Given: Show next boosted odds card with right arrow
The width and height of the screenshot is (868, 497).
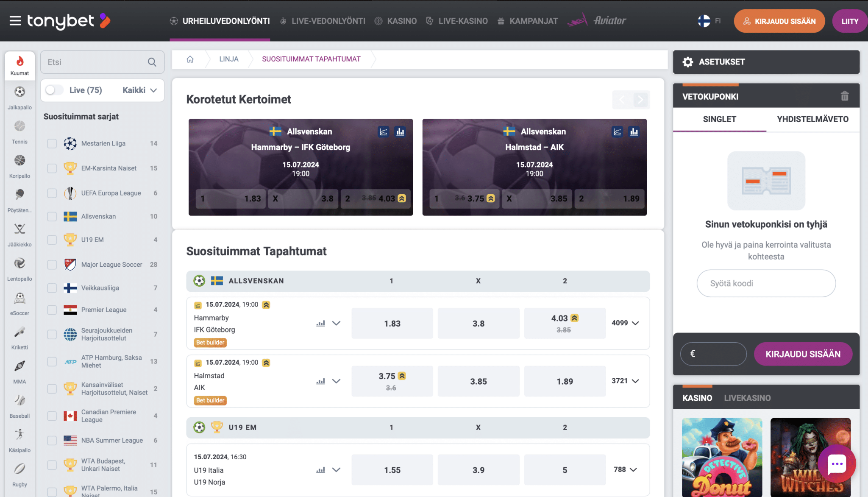Looking at the screenshot, I should (640, 100).
